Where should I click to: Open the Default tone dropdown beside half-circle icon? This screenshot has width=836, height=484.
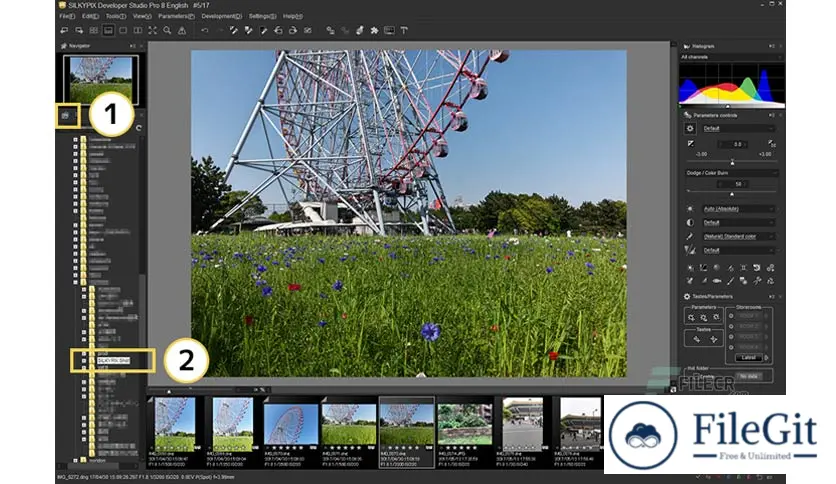tap(738, 223)
